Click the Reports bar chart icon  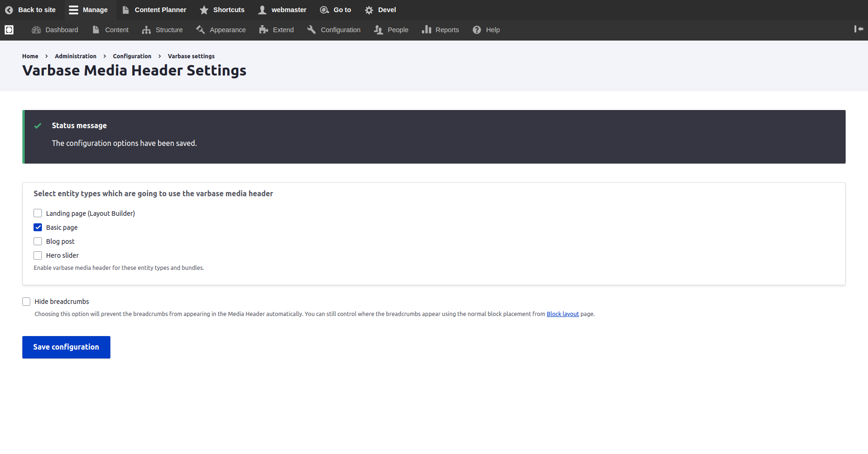click(x=427, y=30)
